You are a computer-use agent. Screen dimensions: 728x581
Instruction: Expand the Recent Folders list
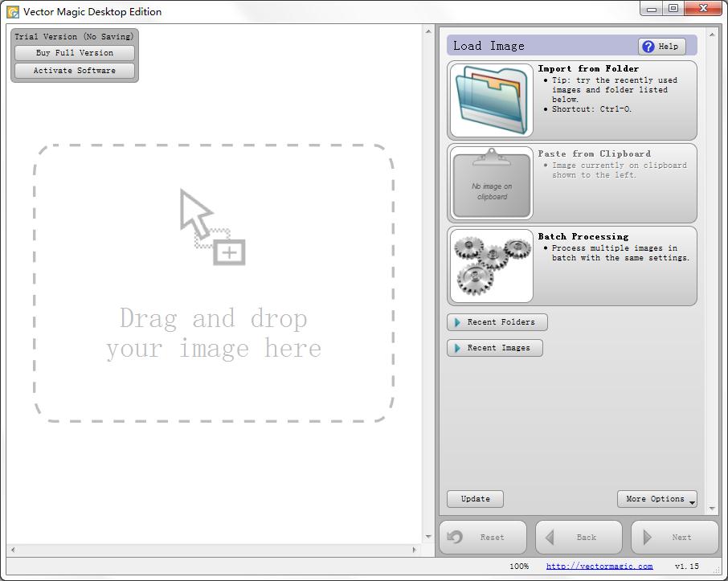(x=497, y=322)
